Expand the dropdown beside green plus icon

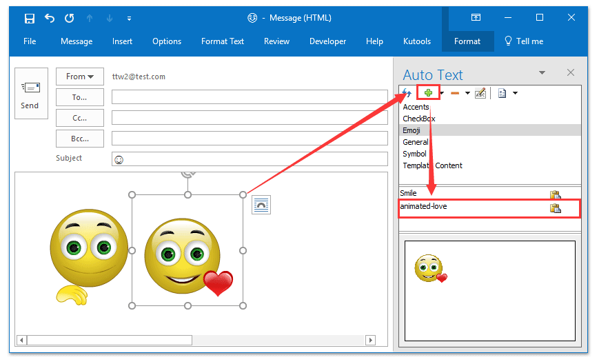[443, 93]
